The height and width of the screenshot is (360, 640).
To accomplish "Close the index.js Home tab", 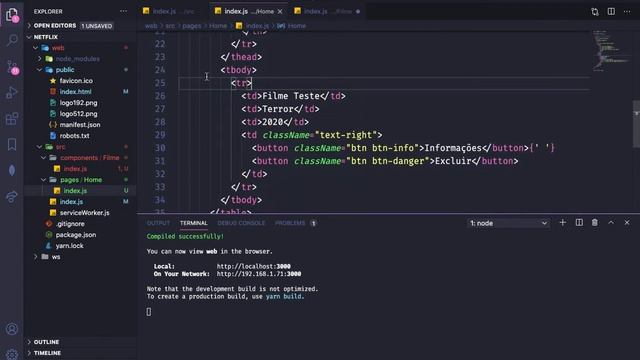I will pyautogui.click(x=280, y=11).
